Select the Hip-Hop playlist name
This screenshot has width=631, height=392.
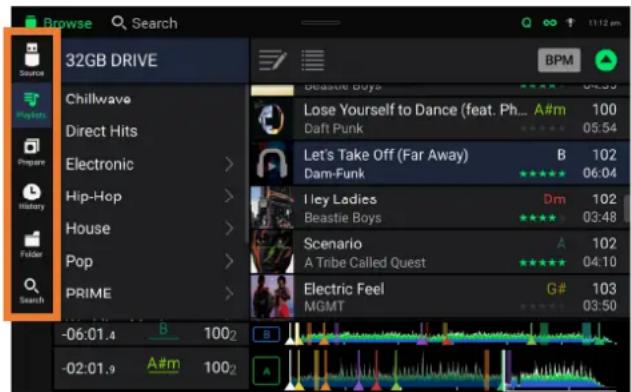click(93, 196)
